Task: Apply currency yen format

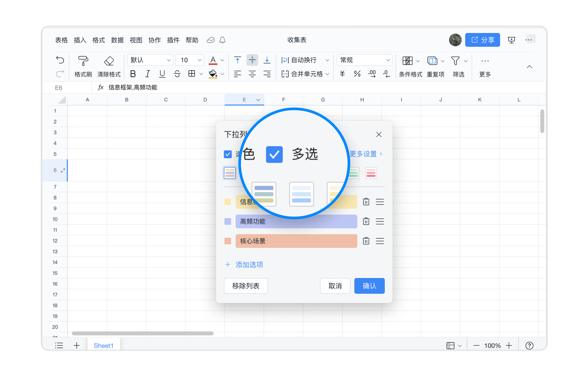Action: [342, 74]
